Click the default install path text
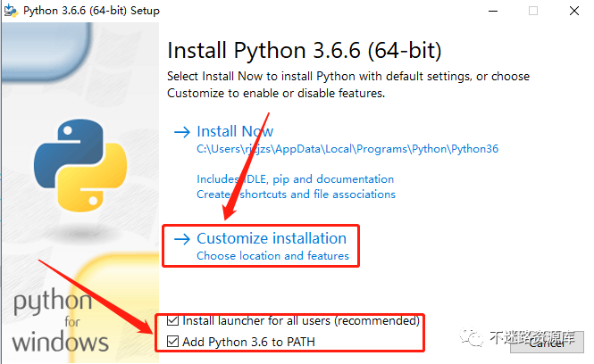594x364 pixels. (347, 149)
